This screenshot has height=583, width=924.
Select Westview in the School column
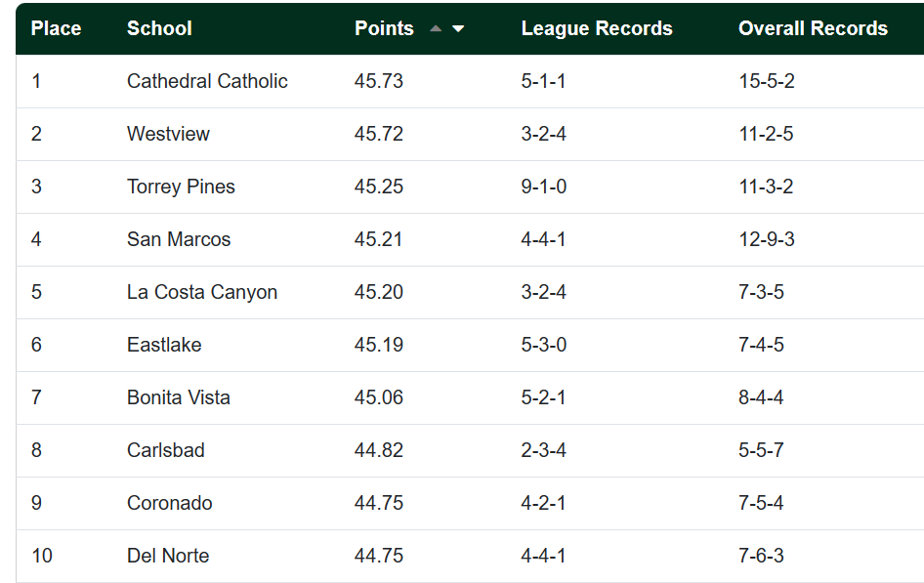(x=168, y=134)
